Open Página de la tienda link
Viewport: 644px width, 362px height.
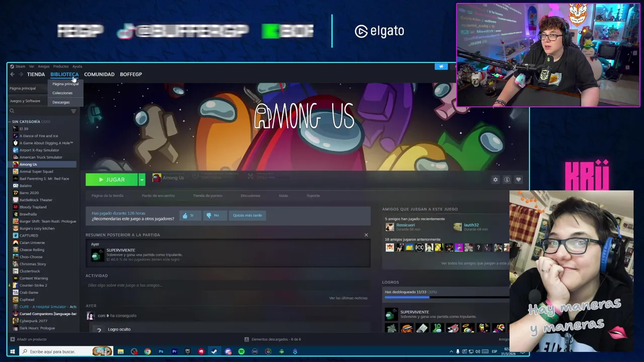pos(108,196)
